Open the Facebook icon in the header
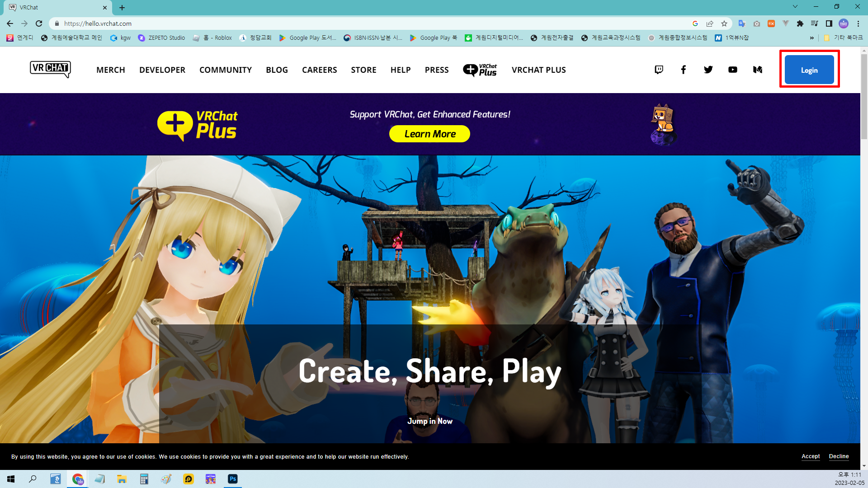Image resolution: width=868 pixels, height=488 pixels. point(684,70)
